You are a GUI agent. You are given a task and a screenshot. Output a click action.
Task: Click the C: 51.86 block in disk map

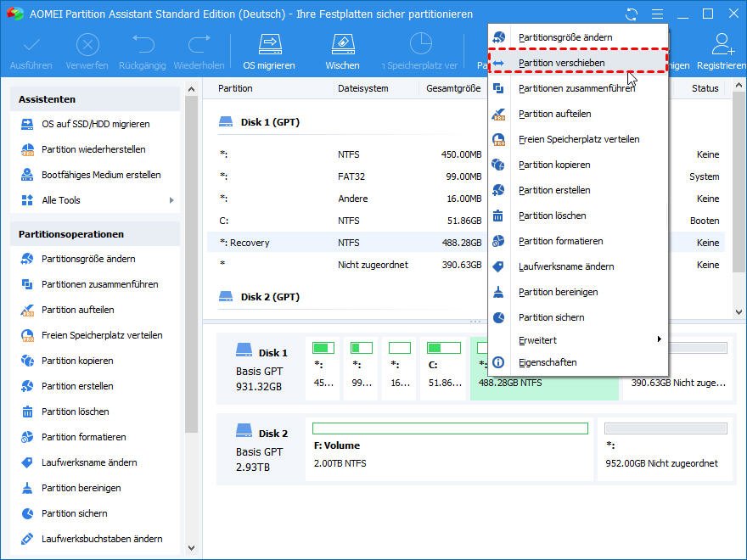(x=444, y=368)
